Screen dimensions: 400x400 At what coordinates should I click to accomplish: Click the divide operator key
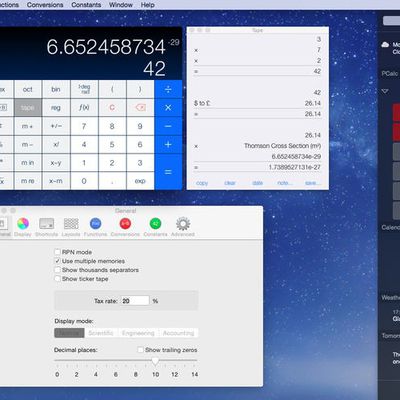click(x=168, y=89)
